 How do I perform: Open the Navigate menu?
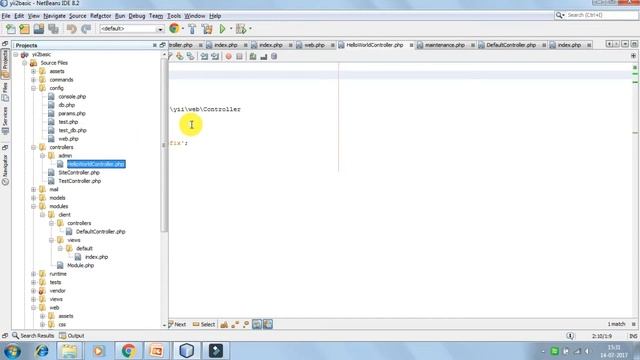tap(54, 16)
